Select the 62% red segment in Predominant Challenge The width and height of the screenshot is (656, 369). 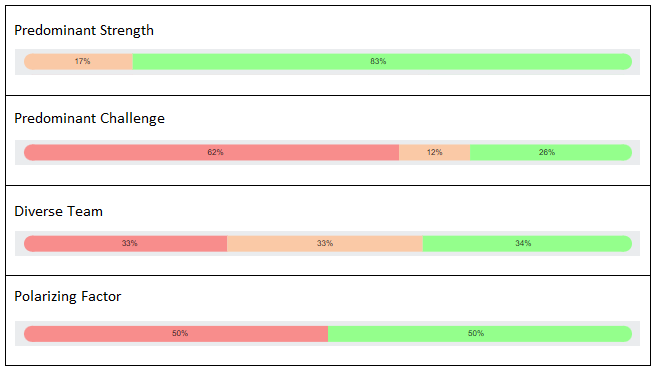click(x=211, y=152)
